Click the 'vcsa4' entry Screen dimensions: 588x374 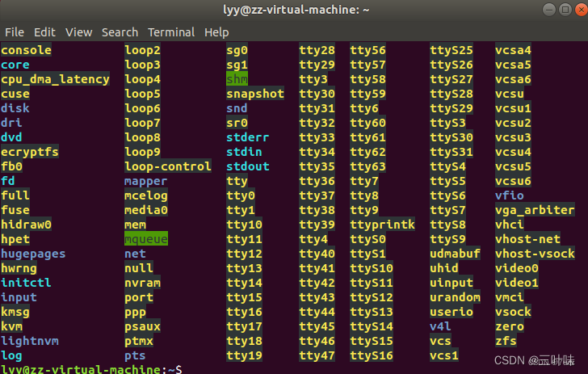(x=514, y=50)
